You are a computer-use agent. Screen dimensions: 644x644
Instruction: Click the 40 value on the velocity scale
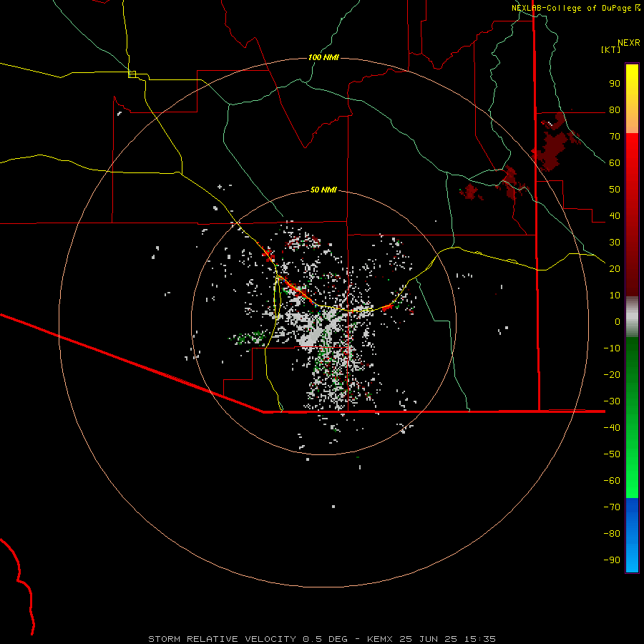615,215
